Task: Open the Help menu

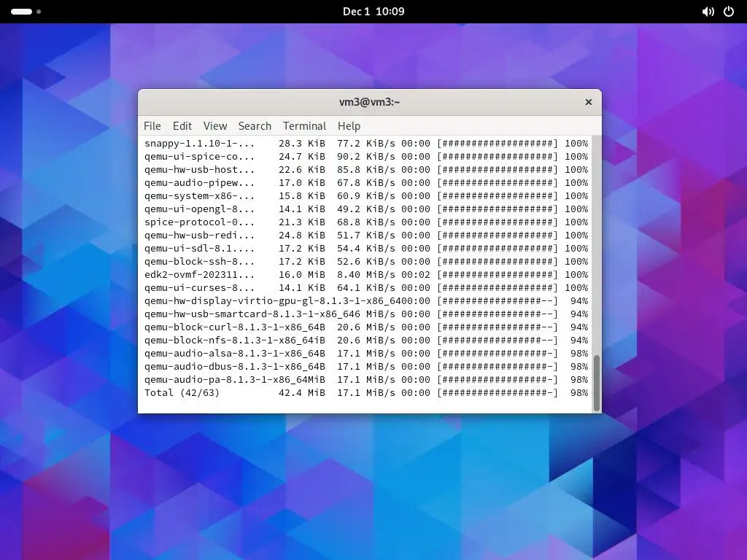Action: (x=349, y=125)
